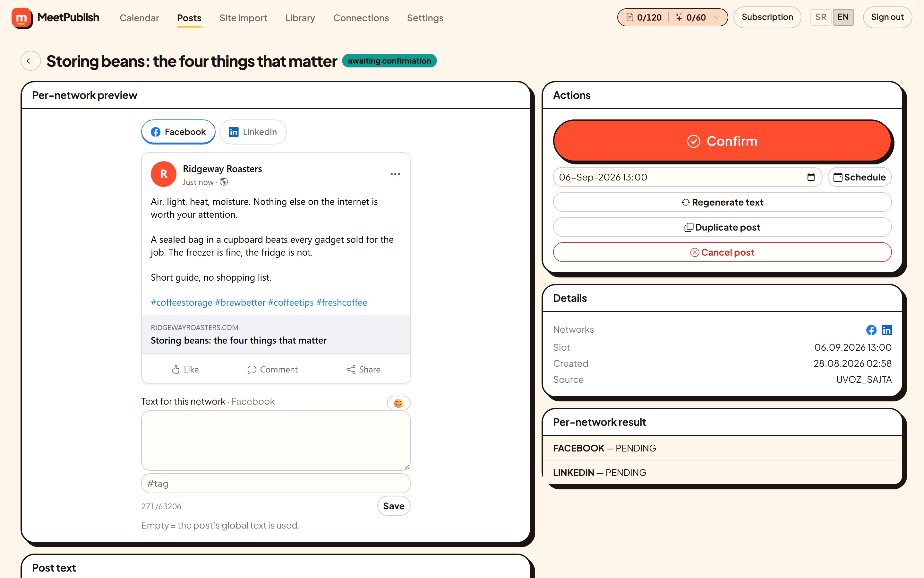Click the Subscription button
924x578 pixels.
point(767,17)
